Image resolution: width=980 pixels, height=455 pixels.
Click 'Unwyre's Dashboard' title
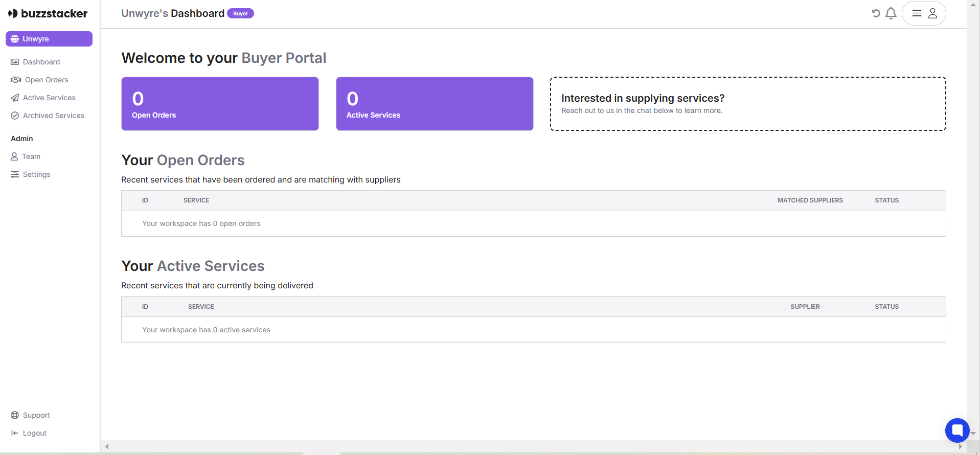[x=173, y=13]
